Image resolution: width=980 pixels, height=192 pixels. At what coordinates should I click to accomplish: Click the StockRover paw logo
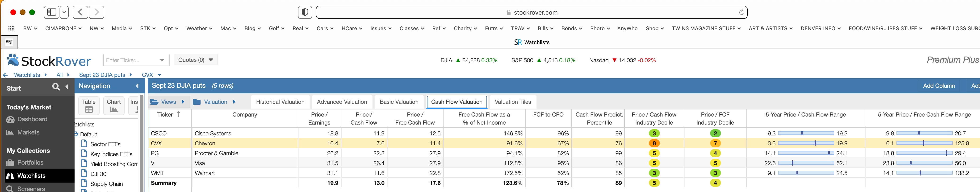coord(13,60)
